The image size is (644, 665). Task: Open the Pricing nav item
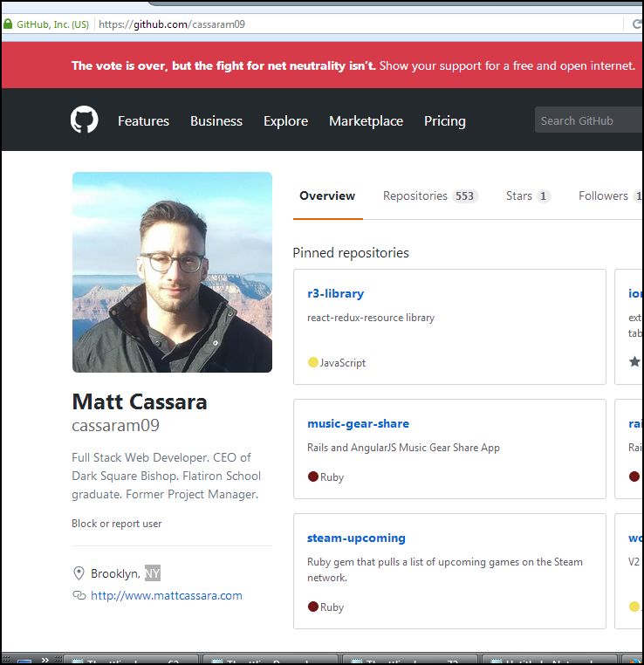coord(445,121)
